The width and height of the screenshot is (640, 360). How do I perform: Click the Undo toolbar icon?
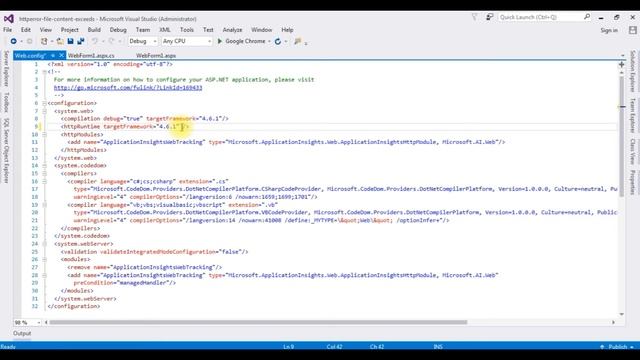tap(95, 41)
